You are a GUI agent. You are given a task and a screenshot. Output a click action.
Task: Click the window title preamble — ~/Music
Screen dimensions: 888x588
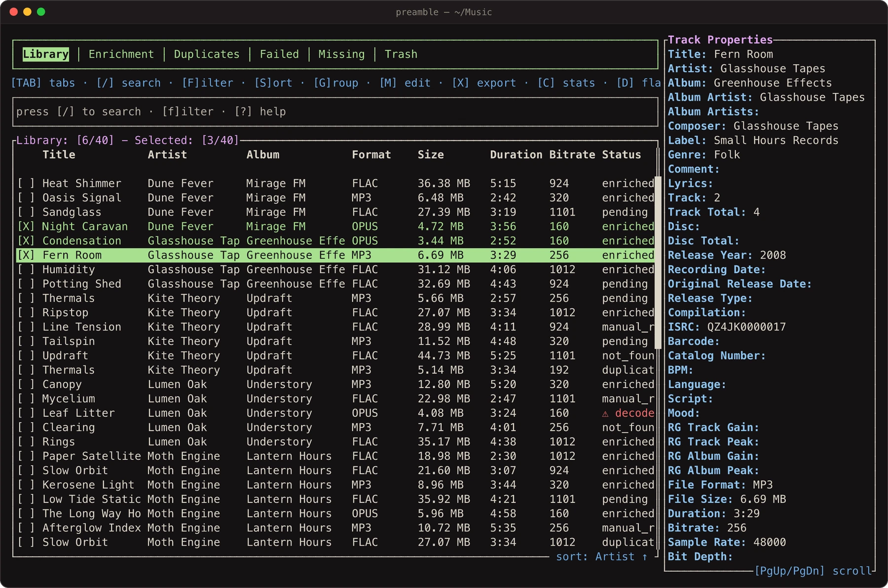(x=444, y=12)
